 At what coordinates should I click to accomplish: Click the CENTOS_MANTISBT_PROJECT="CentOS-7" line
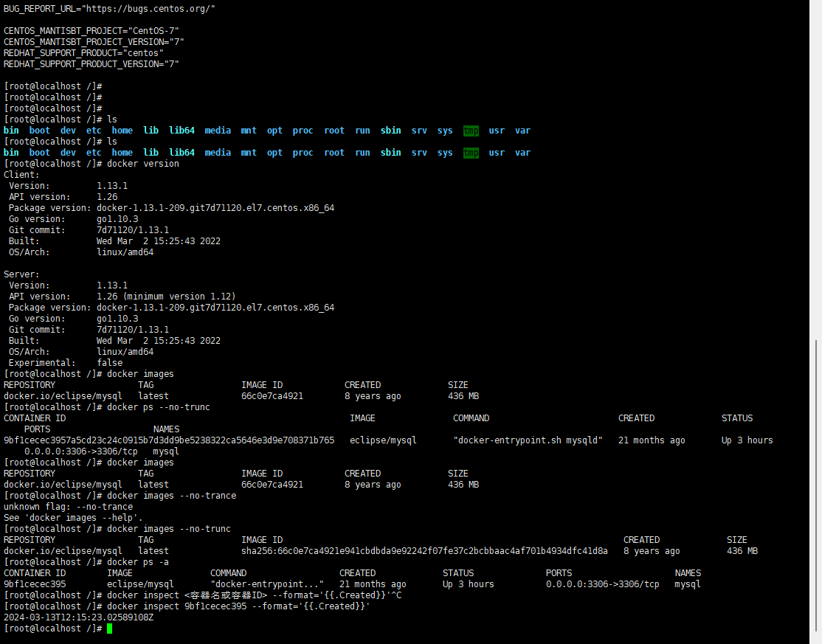point(91,31)
